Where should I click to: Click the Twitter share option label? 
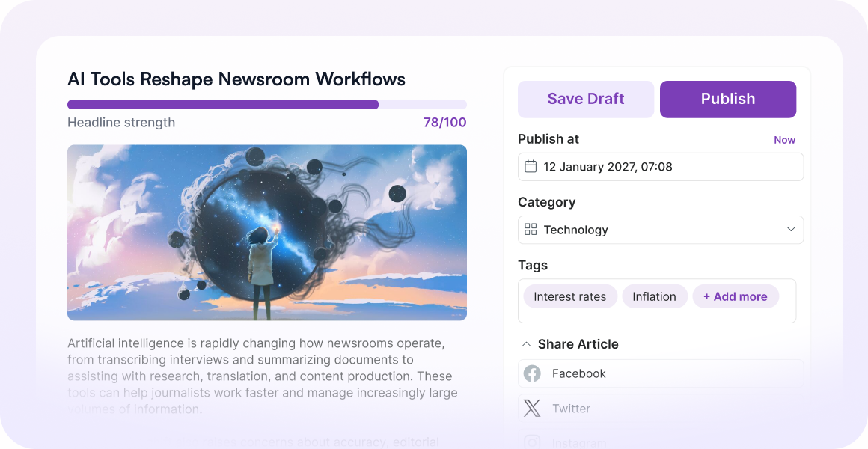571,409
